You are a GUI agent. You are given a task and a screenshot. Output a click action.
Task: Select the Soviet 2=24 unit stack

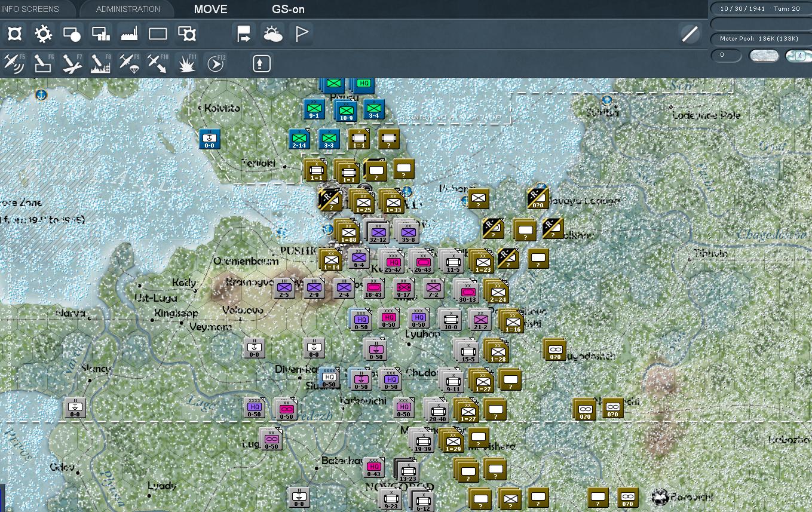coord(497,292)
